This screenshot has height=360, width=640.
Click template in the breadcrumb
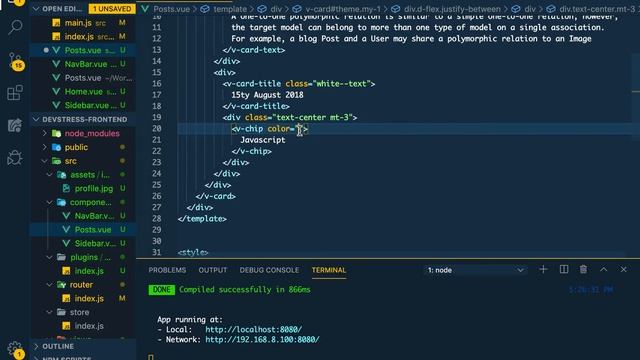click(230, 9)
